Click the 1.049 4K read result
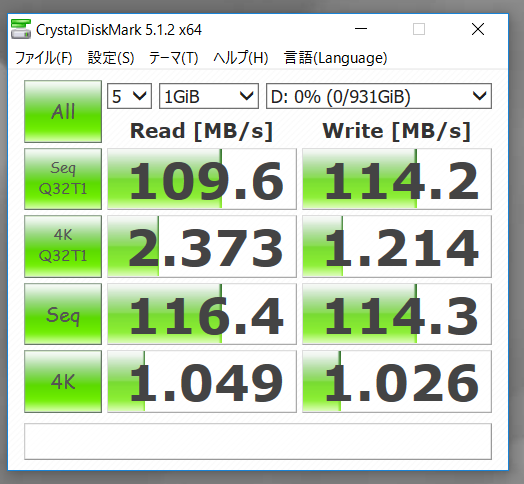This screenshot has width=524, height=484. click(x=202, y=381)
